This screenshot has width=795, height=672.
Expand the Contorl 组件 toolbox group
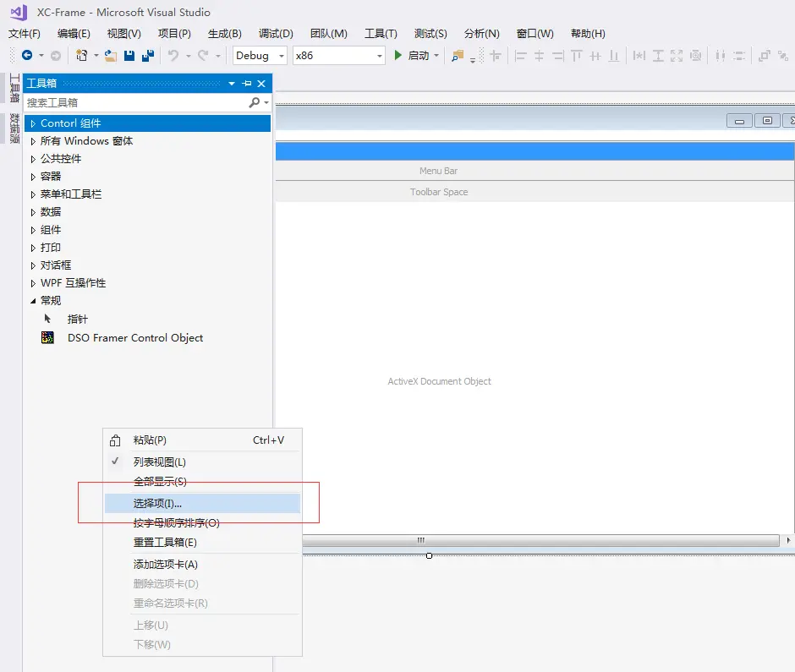(33, 123)
